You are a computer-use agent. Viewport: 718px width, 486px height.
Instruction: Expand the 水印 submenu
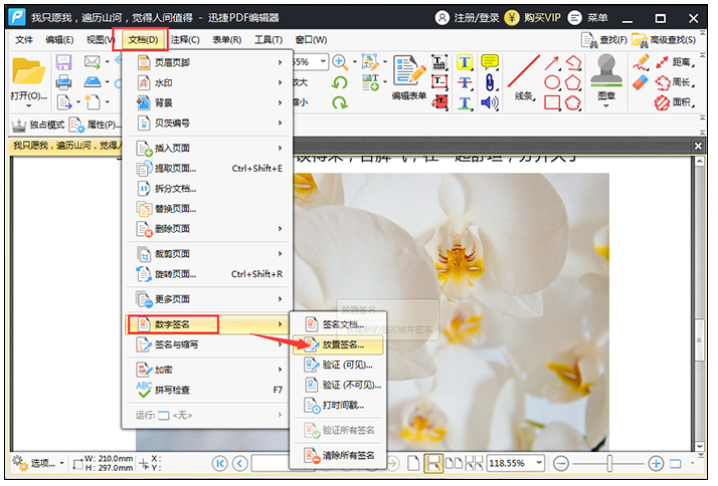pyautogui.click(x=207, y=82)
